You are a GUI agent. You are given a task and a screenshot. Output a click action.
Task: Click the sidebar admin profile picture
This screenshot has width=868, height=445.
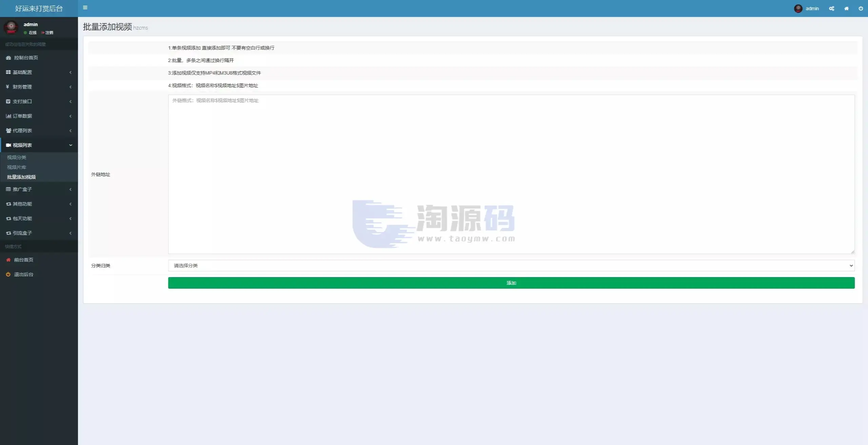pyautogui.click(x=11, y=27)
